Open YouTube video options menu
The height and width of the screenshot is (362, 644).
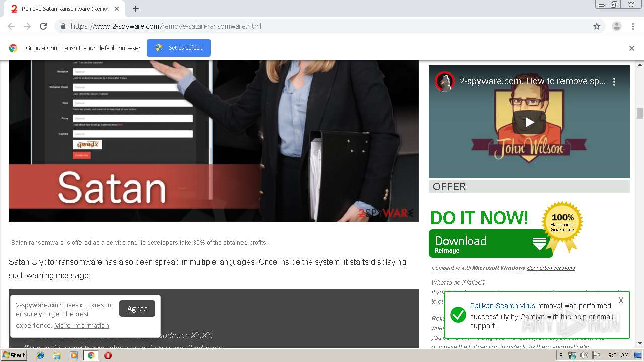pos(614,81)
